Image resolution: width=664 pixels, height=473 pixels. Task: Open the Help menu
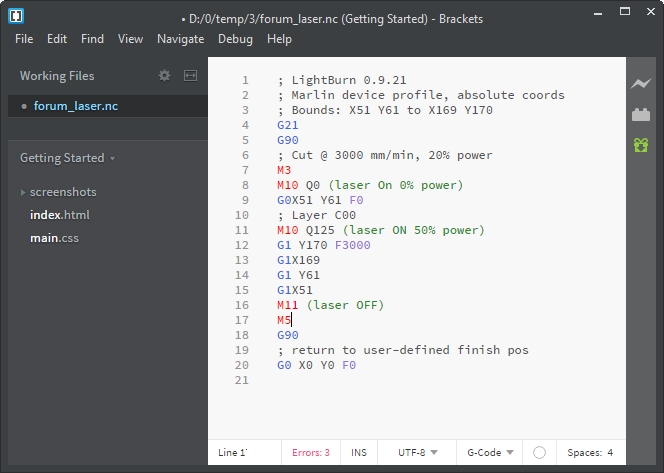(x=279, y=39)
